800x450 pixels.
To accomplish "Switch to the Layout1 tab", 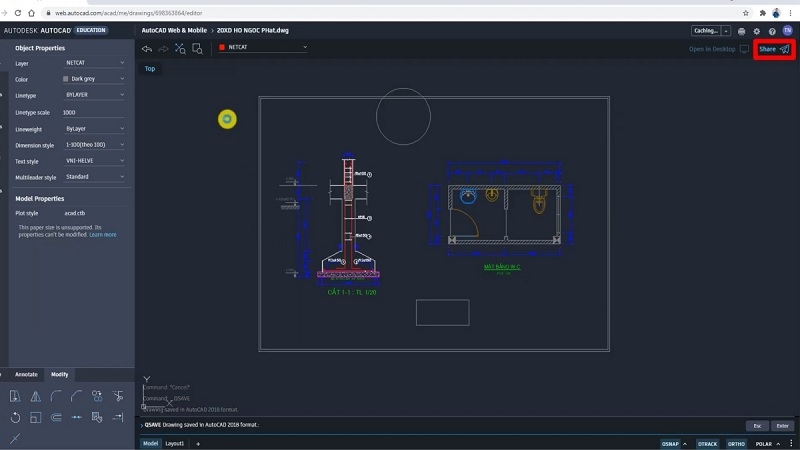I will pos(174,443).
